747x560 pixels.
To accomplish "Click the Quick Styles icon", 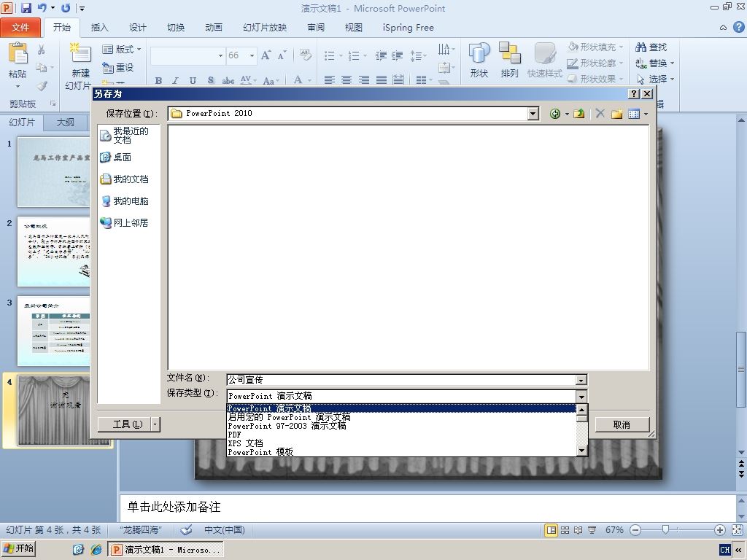I will click(x=544, y=53).
